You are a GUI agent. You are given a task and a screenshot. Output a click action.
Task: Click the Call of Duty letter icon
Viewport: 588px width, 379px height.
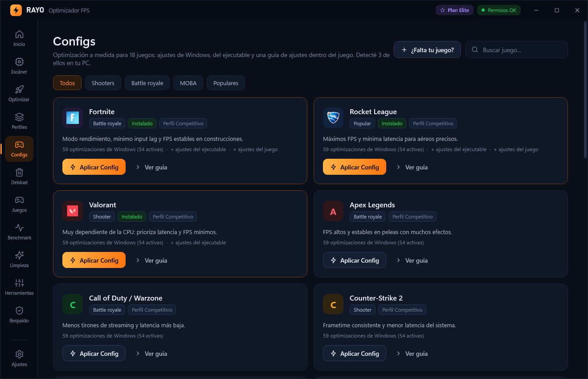click(x=73, y=304)
